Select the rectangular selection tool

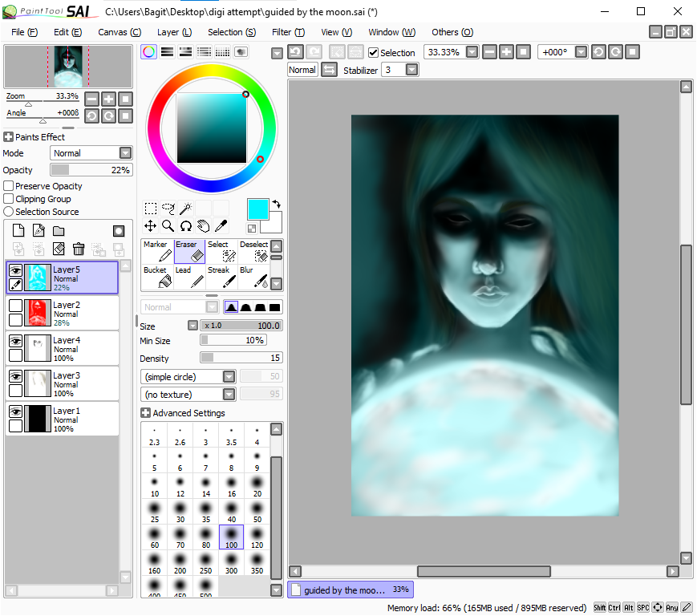pyautogui.click(x=151, y=208)
